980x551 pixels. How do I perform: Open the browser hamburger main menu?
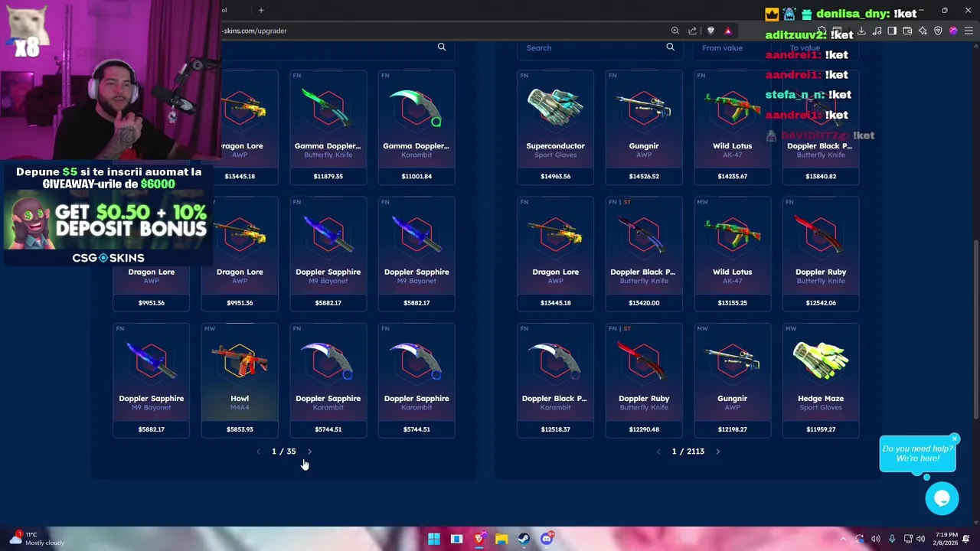coord(969,31)
